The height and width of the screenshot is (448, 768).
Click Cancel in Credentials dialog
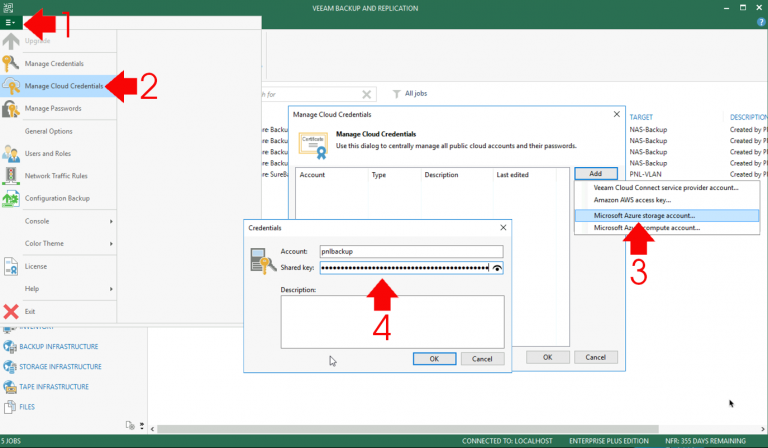tap(482, 359)
